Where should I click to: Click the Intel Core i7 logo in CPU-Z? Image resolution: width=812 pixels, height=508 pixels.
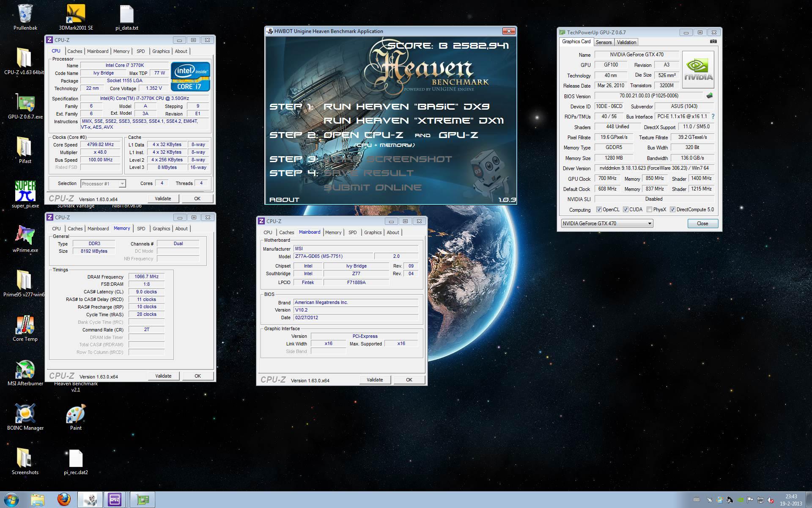coord(190,77)
